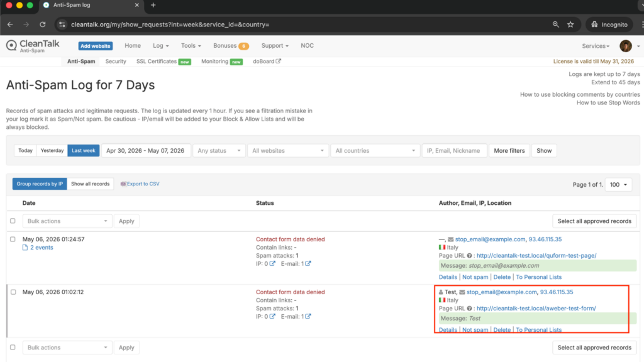644x362 pixels.
Task: Expand the Log menu
Action: (160, 45)
